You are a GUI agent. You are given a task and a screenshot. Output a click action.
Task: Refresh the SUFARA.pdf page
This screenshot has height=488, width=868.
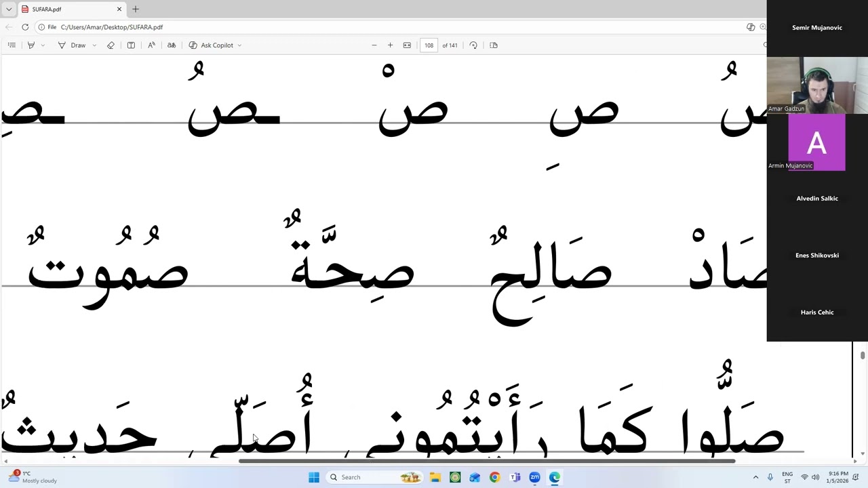click(x=25, y=27)
